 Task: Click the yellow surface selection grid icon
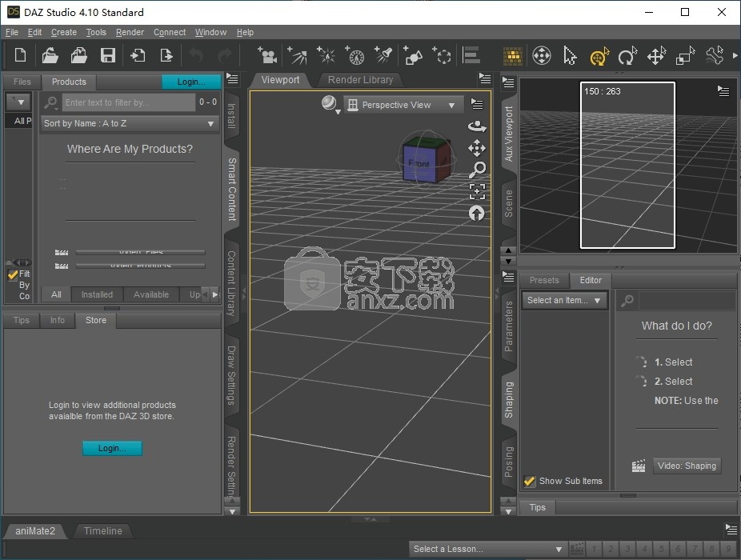click(513, 56)
